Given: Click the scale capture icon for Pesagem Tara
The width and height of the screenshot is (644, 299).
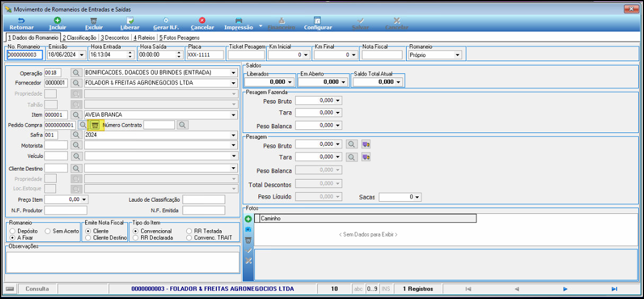Looking at the screenshot, I should (x=366, y=157).
